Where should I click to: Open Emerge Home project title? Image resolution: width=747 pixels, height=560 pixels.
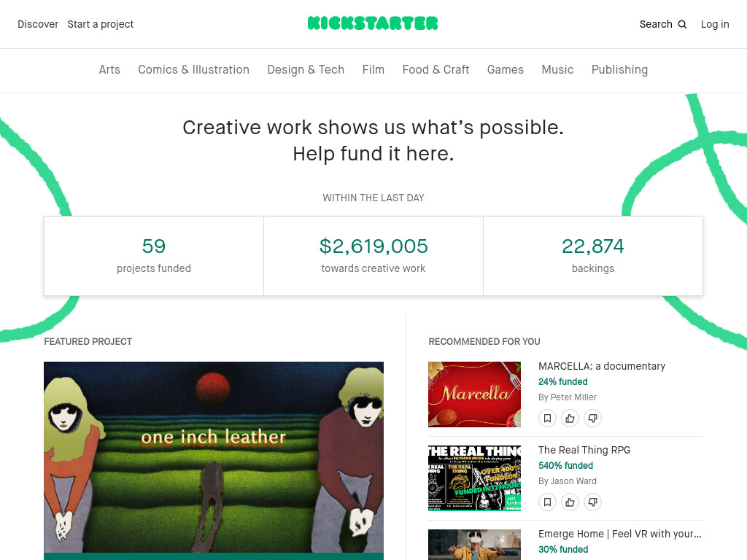(x=620, y=534)
